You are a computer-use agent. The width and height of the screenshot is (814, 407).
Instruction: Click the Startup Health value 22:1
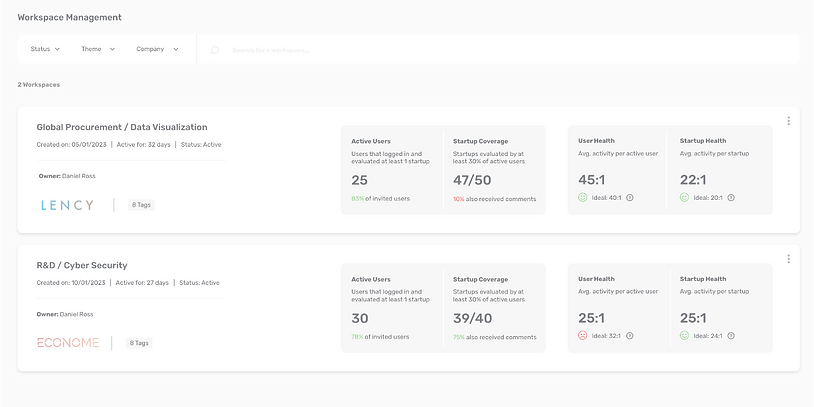(693, 180)
